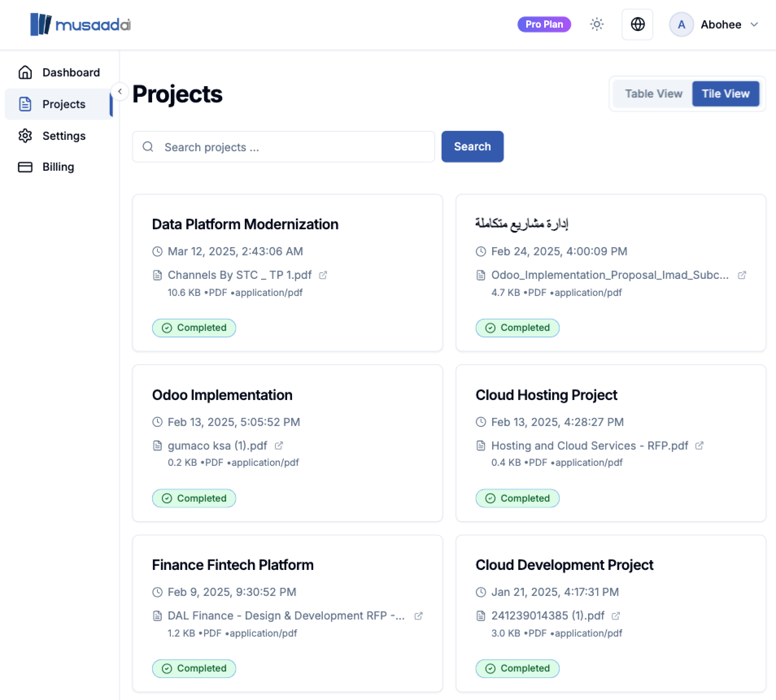Click the Dashboard home icon

25,72
